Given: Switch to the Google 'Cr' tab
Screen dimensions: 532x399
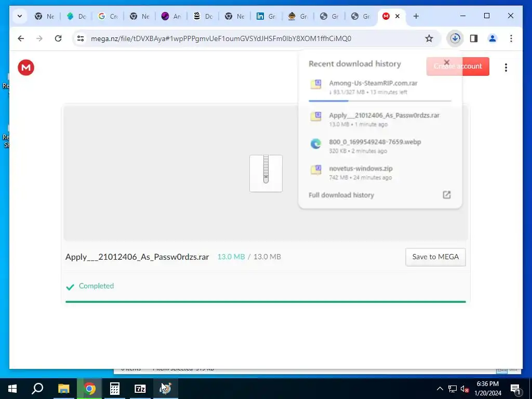Looking at the screenshot, I should [x=108, y=16].
